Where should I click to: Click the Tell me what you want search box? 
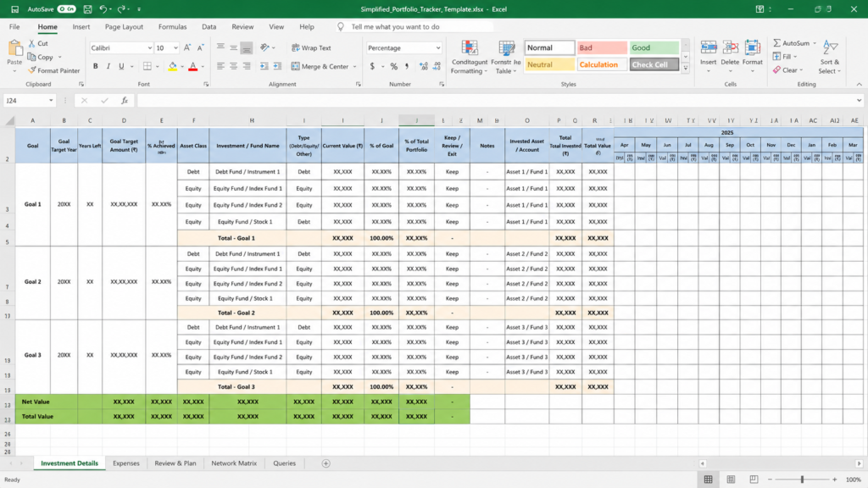[415, 26]
